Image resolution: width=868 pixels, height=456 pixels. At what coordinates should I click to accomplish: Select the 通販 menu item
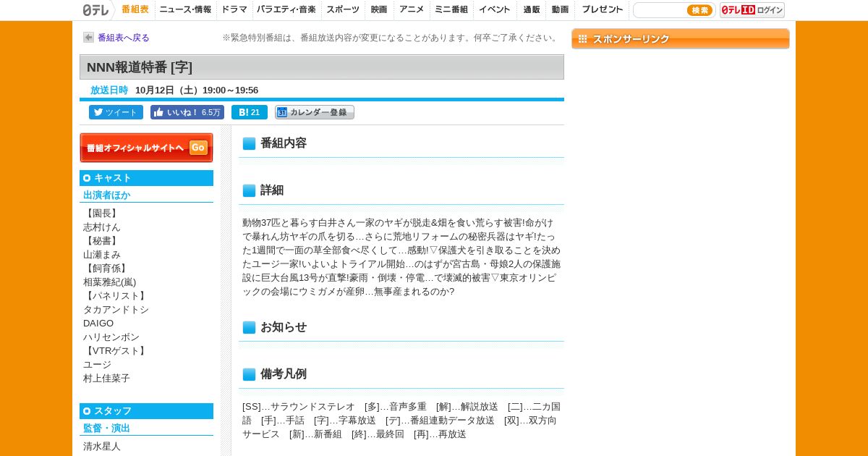click(532, 9)
